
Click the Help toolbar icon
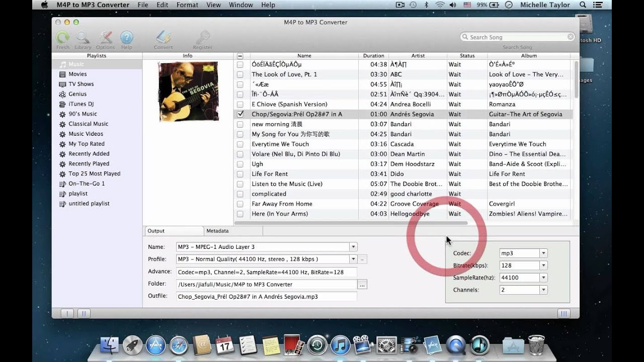(x=126, y=38)
